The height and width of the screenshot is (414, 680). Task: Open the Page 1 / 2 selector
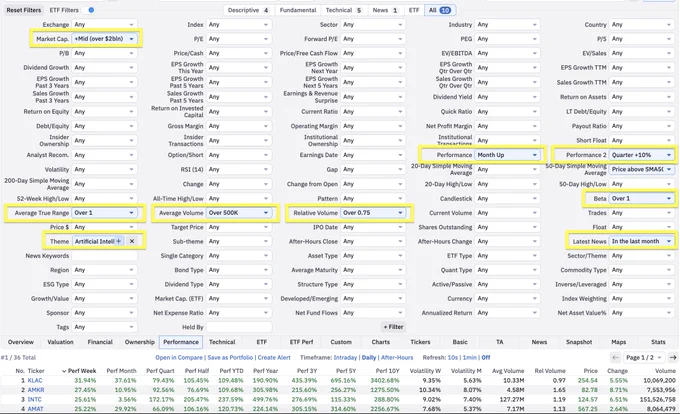tap(644, 358)
